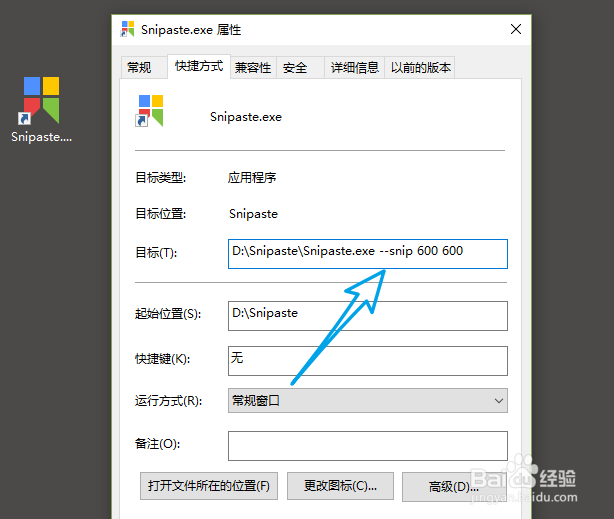
Task: Click the 目标位置: label
Action: (161, 214)
